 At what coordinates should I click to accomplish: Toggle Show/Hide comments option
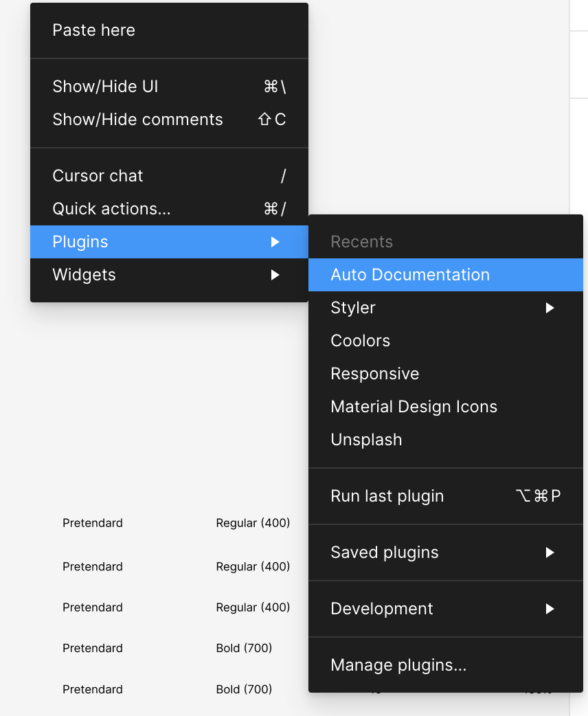point(137,120)
